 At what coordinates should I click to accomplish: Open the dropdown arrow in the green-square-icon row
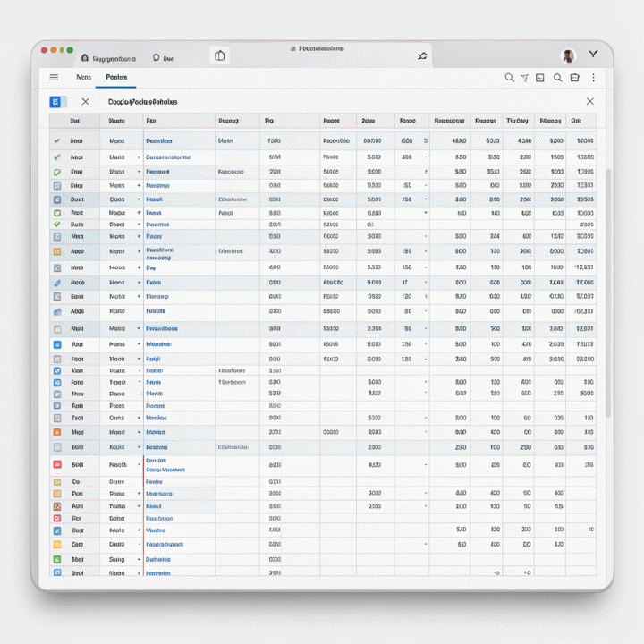(139, 559)
